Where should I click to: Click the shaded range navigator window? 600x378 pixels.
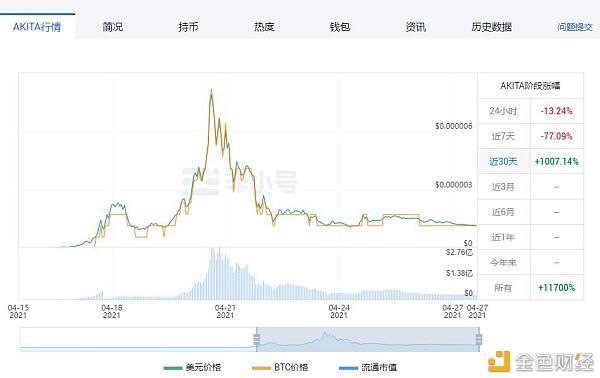pos(368,339)
